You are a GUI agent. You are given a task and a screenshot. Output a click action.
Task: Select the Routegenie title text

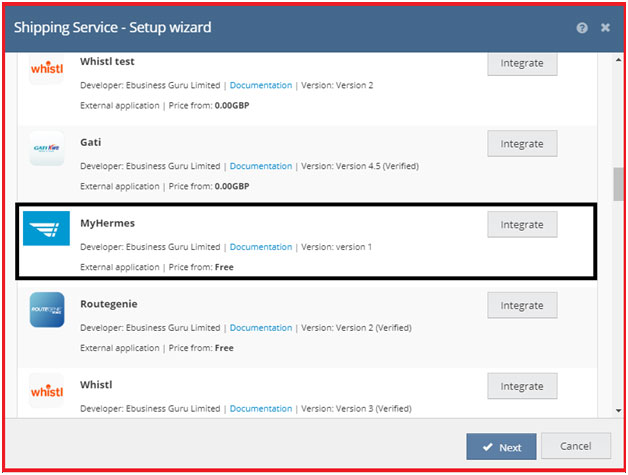[109, 304]
